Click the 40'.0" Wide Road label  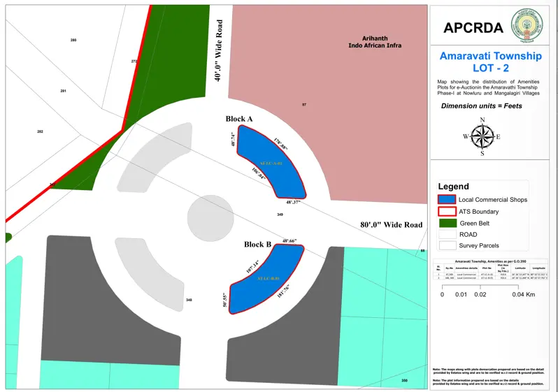pyautogui.click(x=218, y=50)
